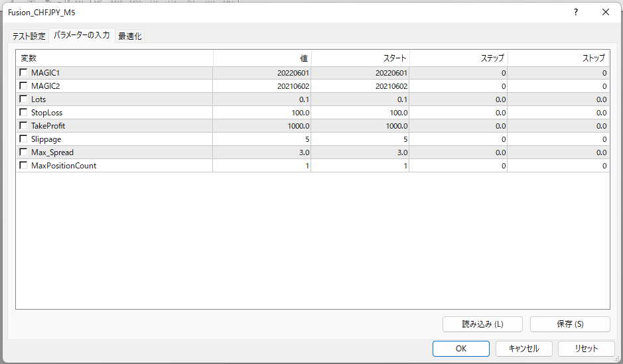Close the Fusion_CHFJPY_M5 dialog

pyautogui.click(x=606, y=13)
